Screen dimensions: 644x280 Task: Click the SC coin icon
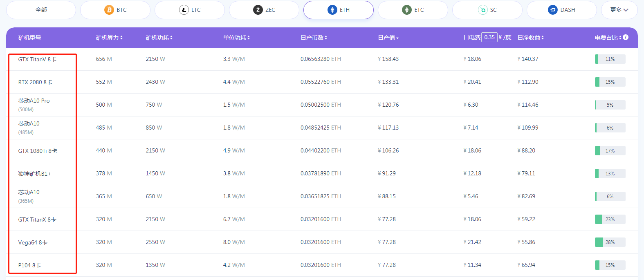click(x=483, y=10)
